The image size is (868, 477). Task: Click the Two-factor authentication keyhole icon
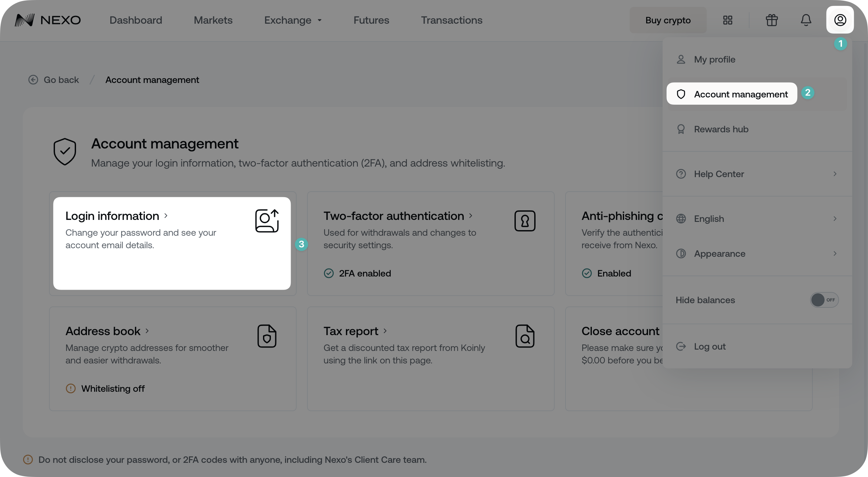tap(525, 221)
